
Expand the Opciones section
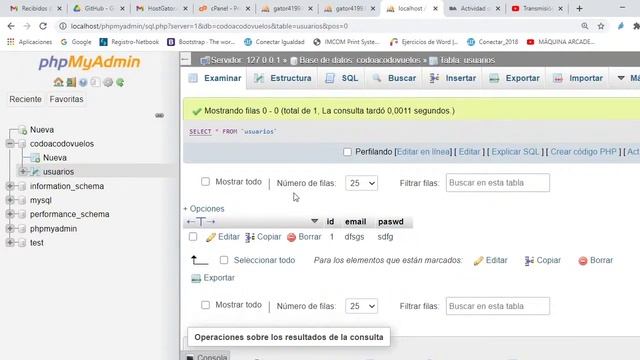[204, 209]
